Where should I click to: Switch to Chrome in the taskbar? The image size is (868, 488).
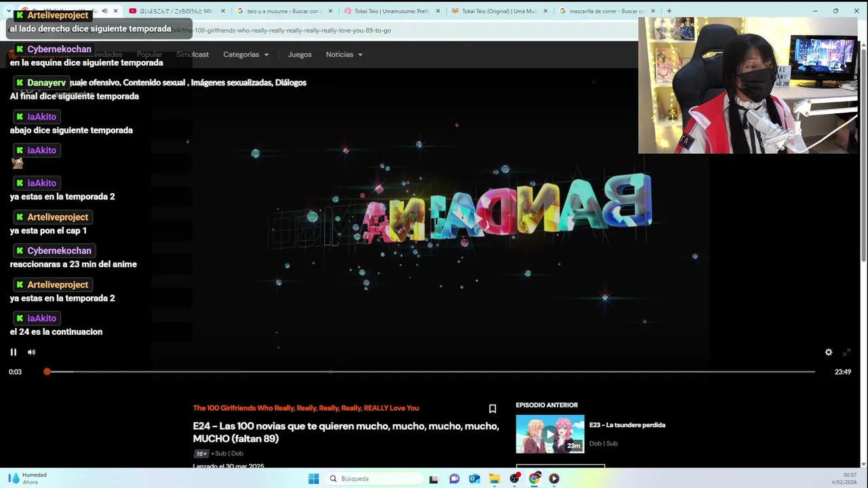click(x=534, y=479)
